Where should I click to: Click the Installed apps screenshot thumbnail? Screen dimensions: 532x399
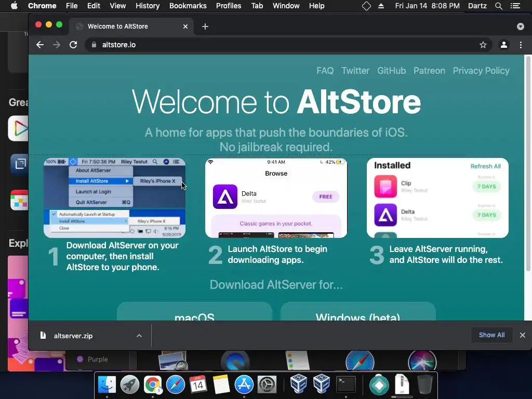(437, 198)
